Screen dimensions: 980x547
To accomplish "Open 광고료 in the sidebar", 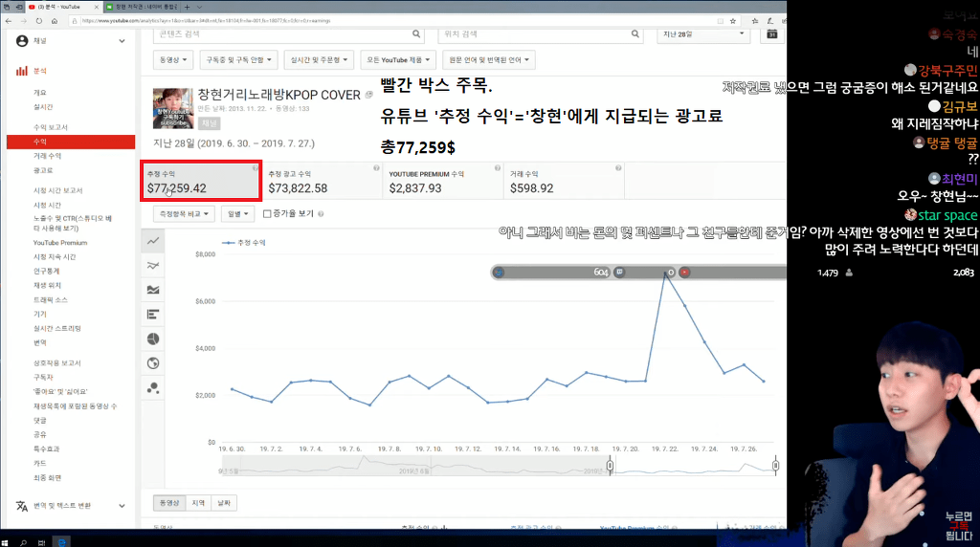I will (43, 169).
